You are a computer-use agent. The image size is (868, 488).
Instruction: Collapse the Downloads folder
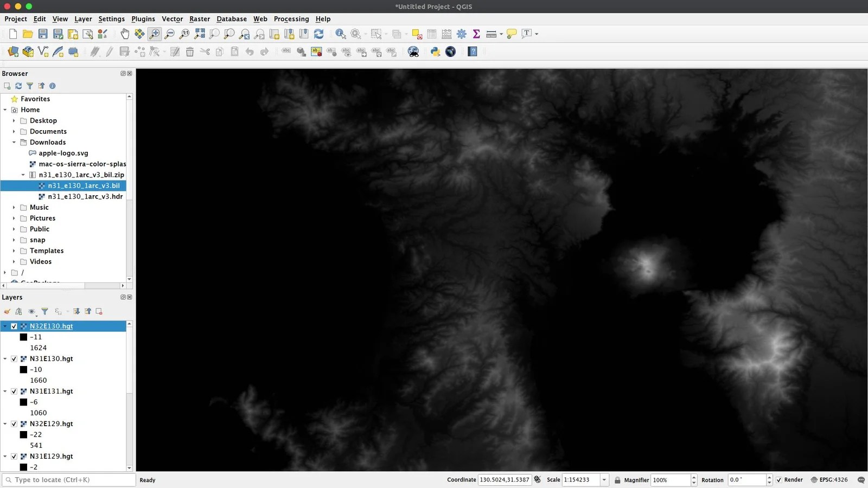coord(14,142)
